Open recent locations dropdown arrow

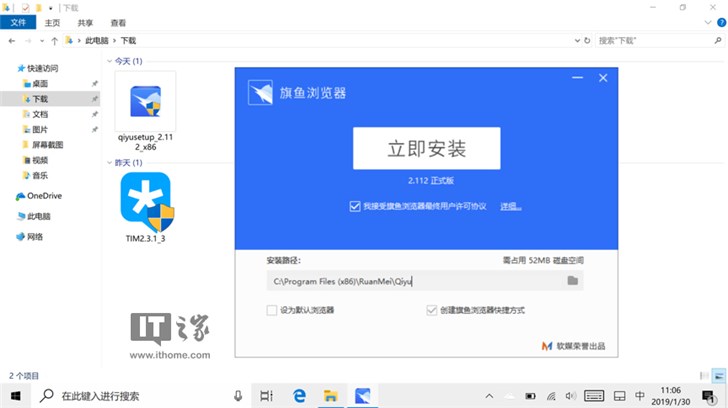42,41
